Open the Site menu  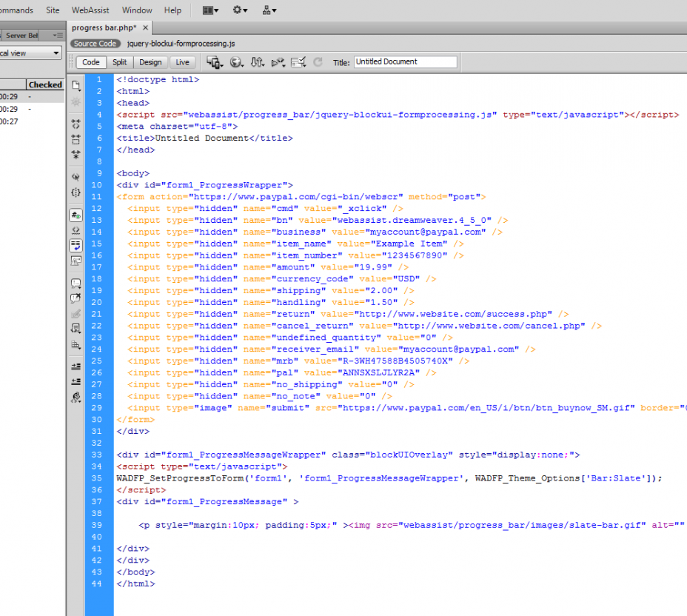click(53, 10)
